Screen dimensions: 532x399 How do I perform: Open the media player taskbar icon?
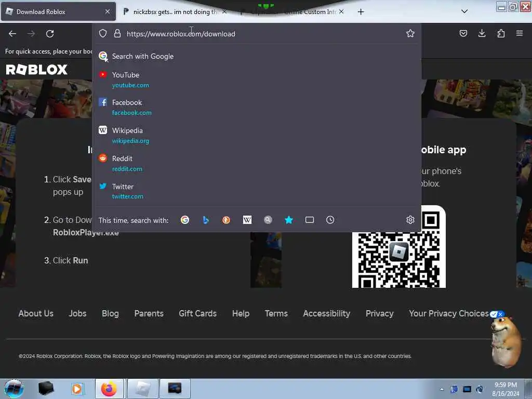pyautogui.click(x=77, y=389)
